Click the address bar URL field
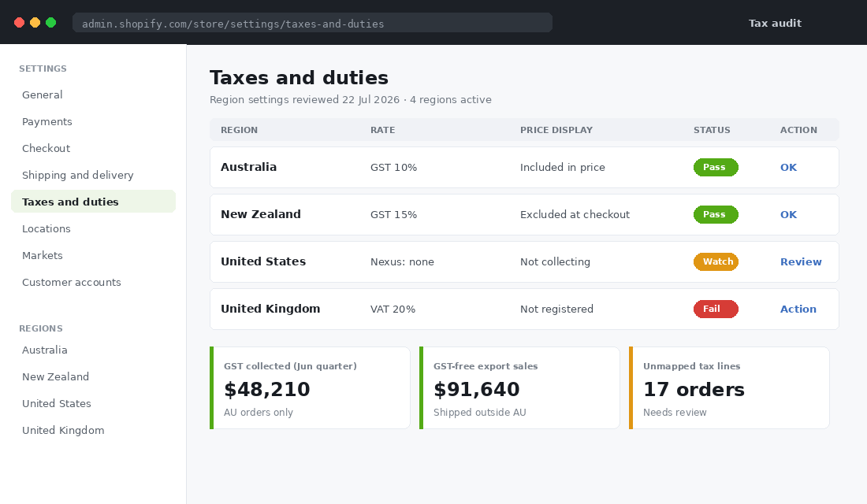Image resolution: width=867 pixels, height=504 pixels. [x=312, y=23]
